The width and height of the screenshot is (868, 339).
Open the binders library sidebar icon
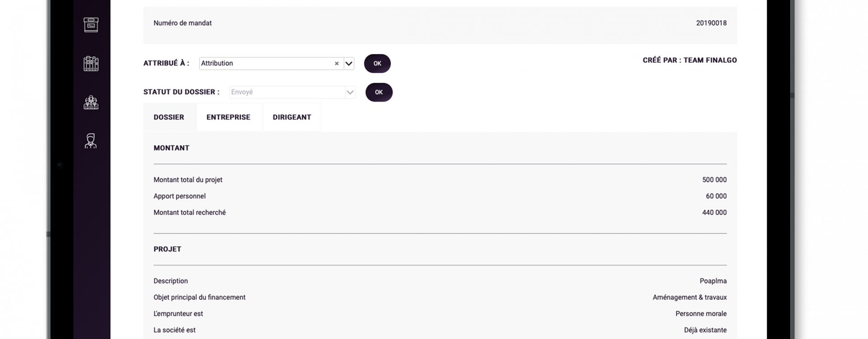pos(91,64)
